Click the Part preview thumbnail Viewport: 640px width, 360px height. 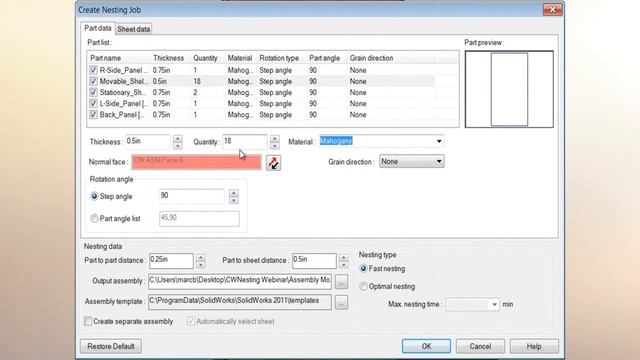coord(509,89)
